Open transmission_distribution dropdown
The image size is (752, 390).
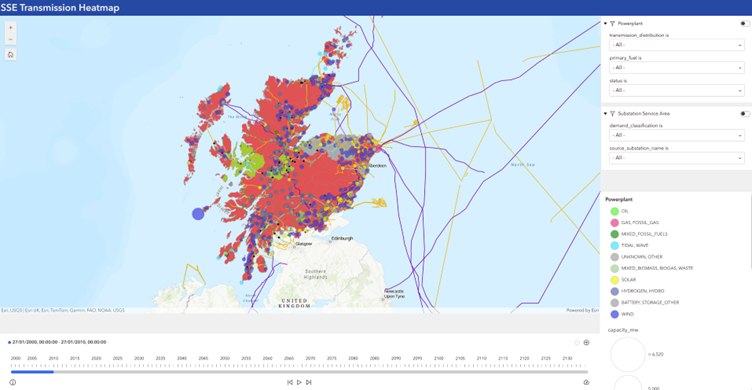(677, 45)
